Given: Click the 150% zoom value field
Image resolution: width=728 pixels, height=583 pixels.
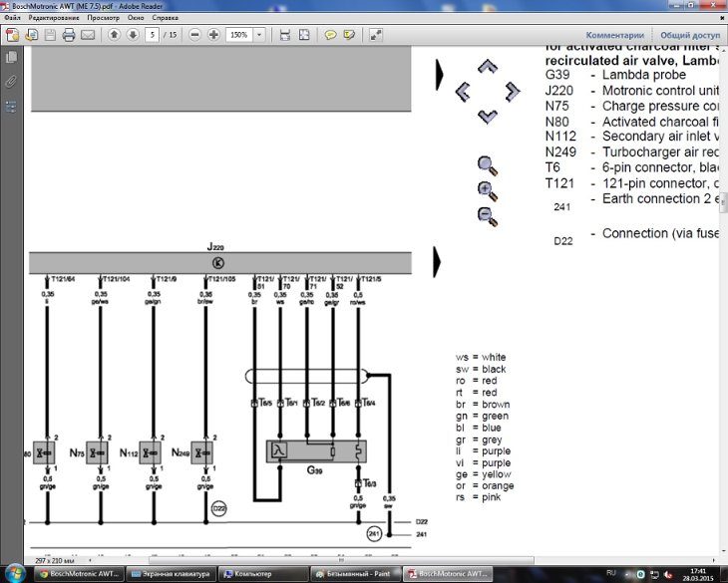Looking at the screenshot, I should point(239,35).
